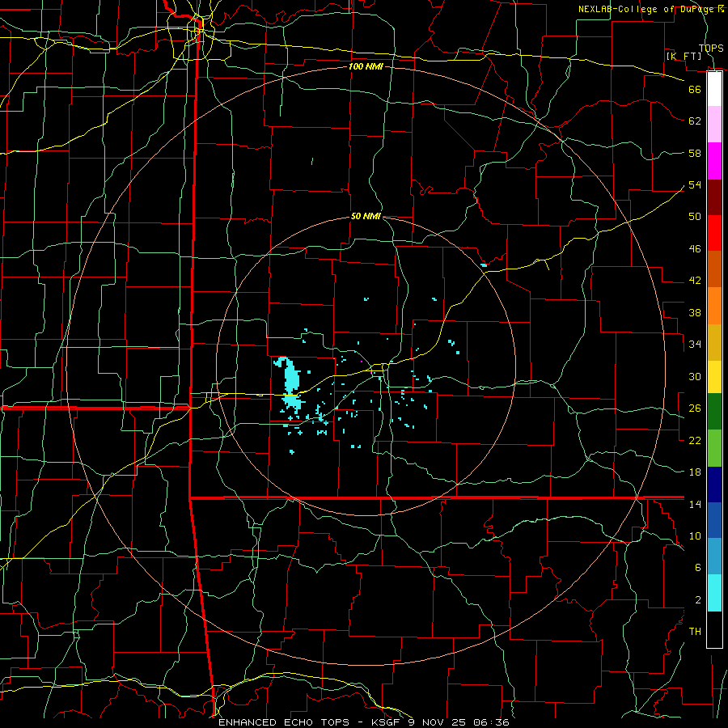Viewport: 728px width, 728px height.
Task: Click the large cyan echo cluster
Action: (291, 383)
